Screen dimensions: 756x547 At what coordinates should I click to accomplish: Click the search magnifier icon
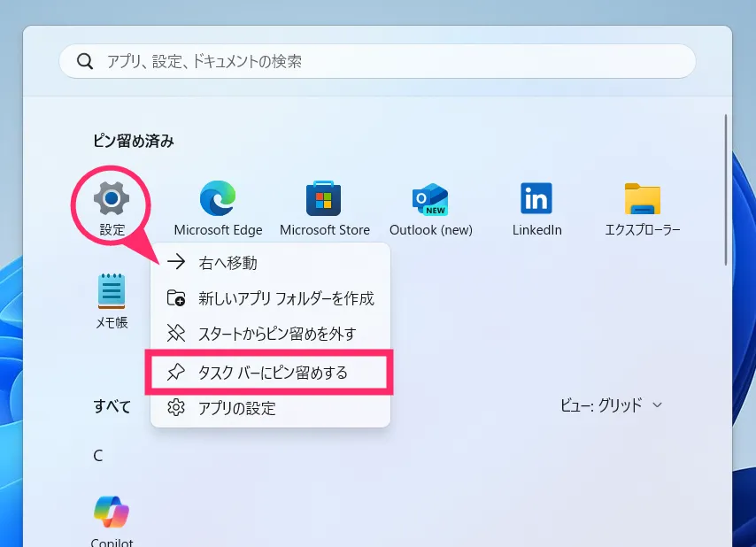coord(85,61)
